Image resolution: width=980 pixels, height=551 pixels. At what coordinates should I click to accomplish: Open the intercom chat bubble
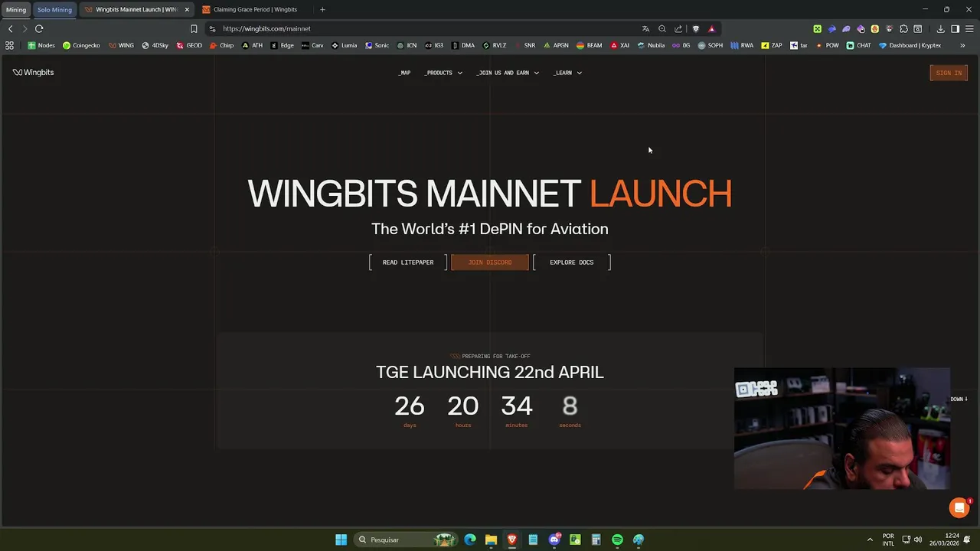tap(959, 507)
